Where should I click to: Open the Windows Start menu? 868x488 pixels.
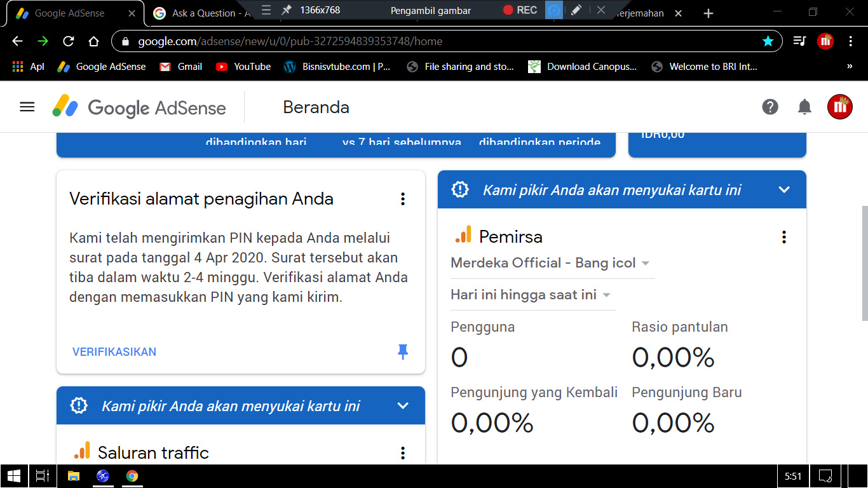tap(14, 475)
